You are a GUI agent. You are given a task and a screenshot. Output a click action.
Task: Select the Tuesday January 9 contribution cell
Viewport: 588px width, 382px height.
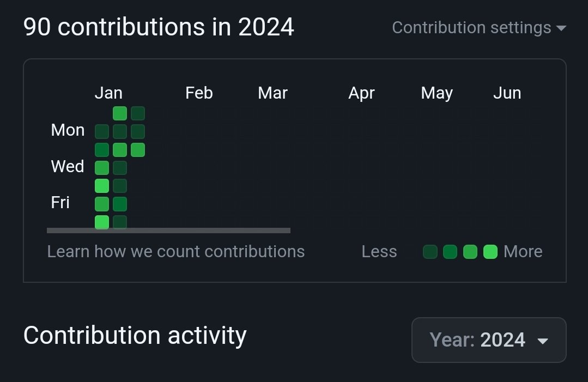tap(120, 149)
